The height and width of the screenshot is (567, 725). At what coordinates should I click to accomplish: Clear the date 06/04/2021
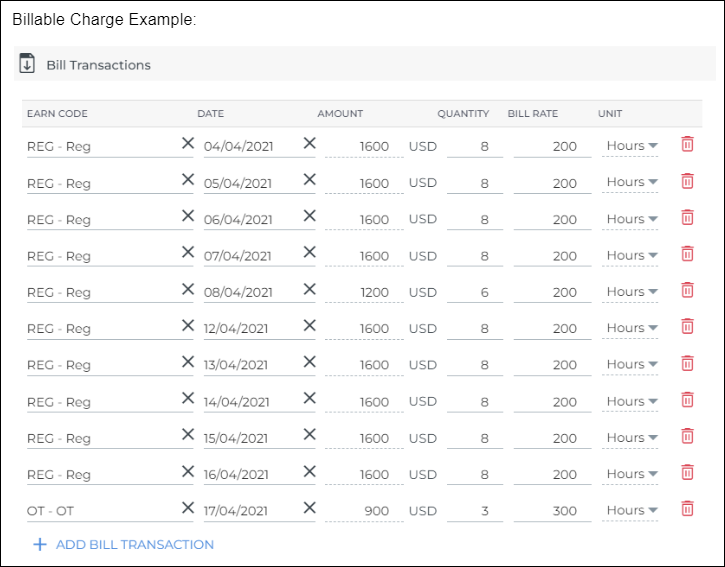(x=309, y=216)
